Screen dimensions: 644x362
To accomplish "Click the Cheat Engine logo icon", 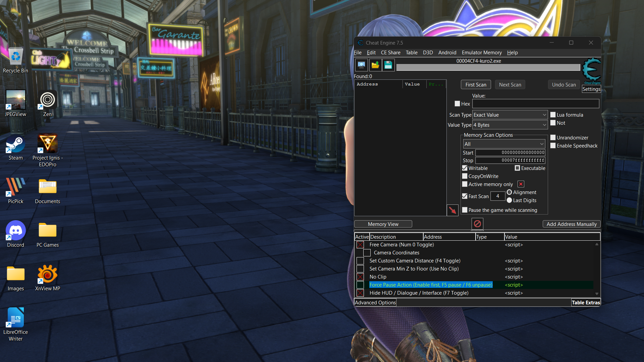I will point(592,71).
